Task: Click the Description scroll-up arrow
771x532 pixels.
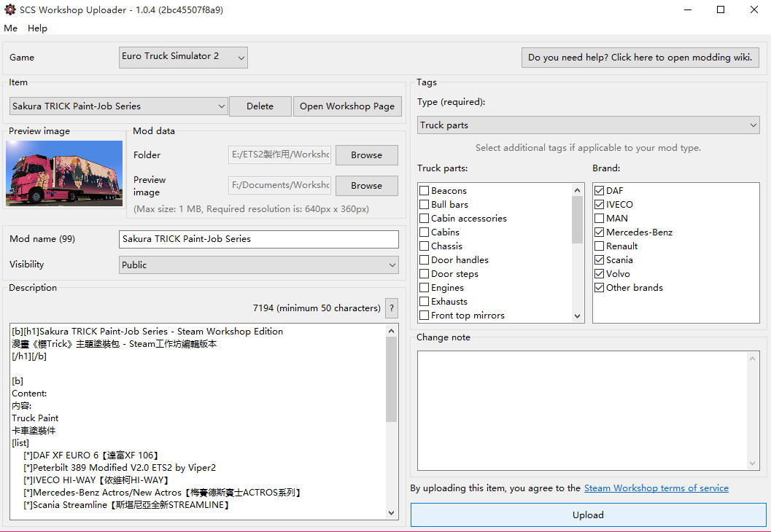Action: tap(392, 331)
